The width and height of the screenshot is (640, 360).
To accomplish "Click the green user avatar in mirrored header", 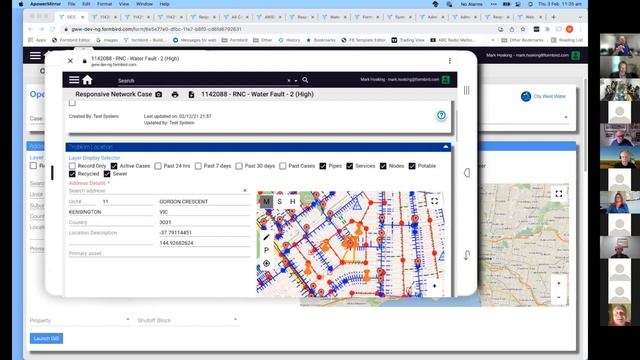I will 446,80.
